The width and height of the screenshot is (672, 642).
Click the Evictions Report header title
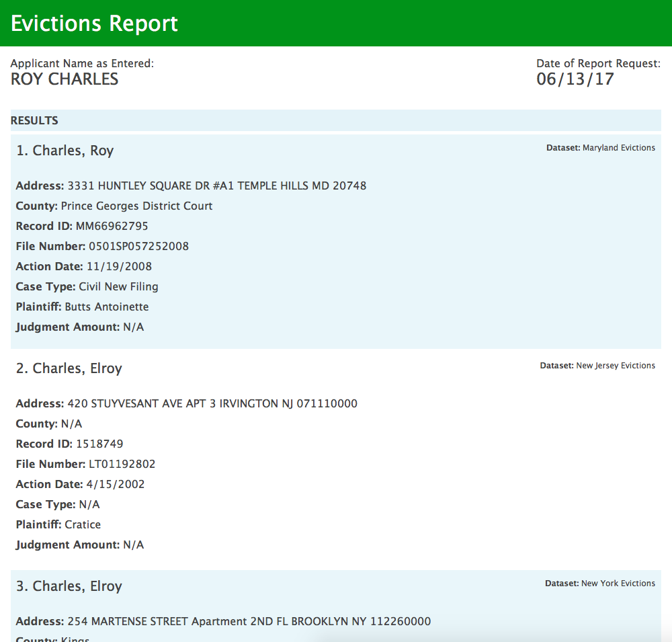[94, 23]
